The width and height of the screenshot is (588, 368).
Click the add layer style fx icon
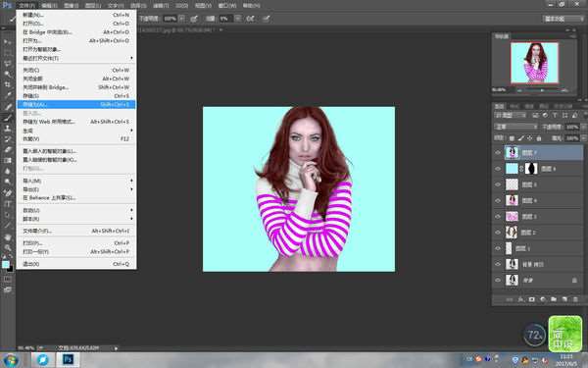click(x=520, y=299)
